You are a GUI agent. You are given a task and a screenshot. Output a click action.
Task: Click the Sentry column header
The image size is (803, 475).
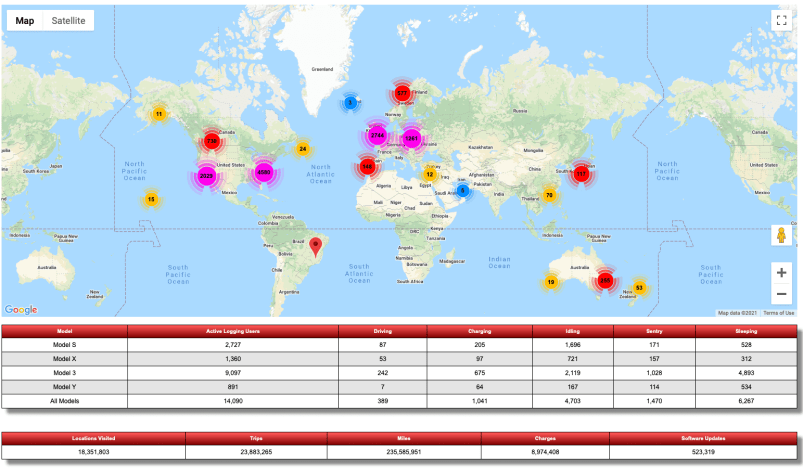pyautogui.click(x=654, y=331)
